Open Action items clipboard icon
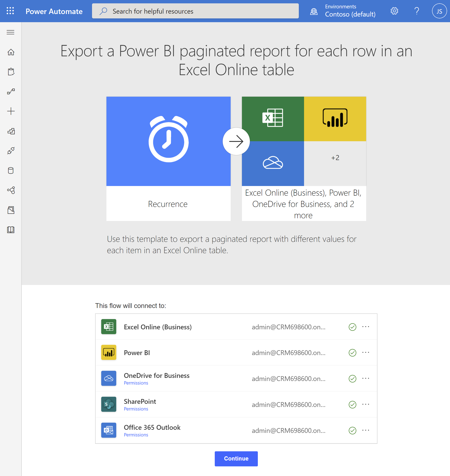This screenshot has width=450, height=476. click(x=11, y=72)
